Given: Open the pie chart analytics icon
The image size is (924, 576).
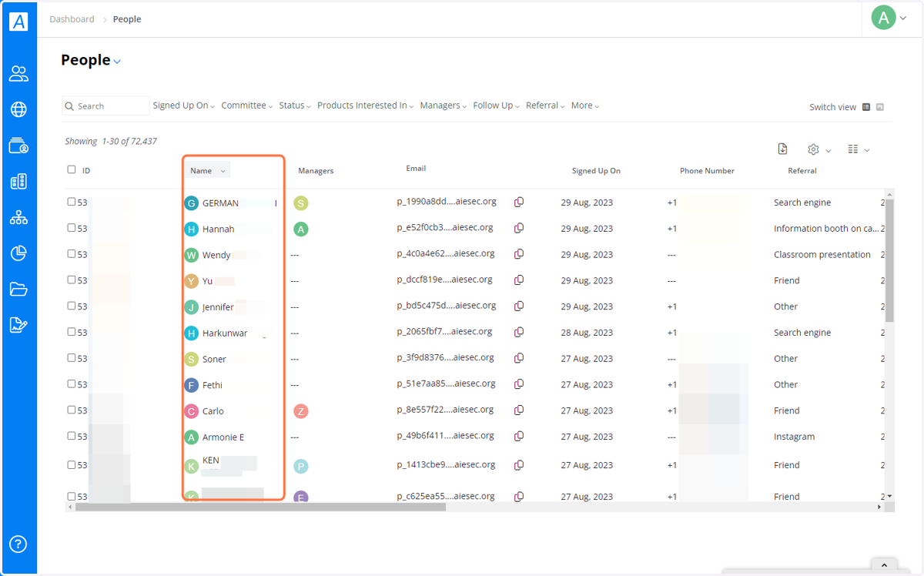Looking at the screenshot, I should point(18,253).
